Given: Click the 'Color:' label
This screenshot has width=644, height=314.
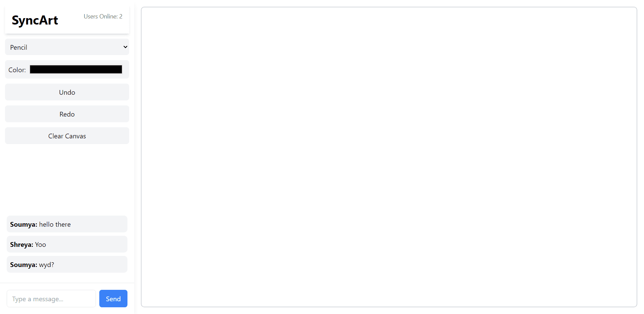Looking at the screenshot, I should [x=17, y=70].
